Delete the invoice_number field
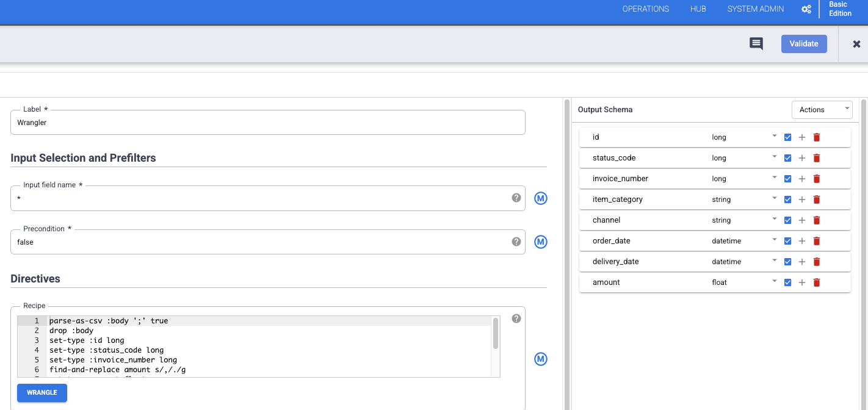The image size is (868, 410). pos(817,179)
